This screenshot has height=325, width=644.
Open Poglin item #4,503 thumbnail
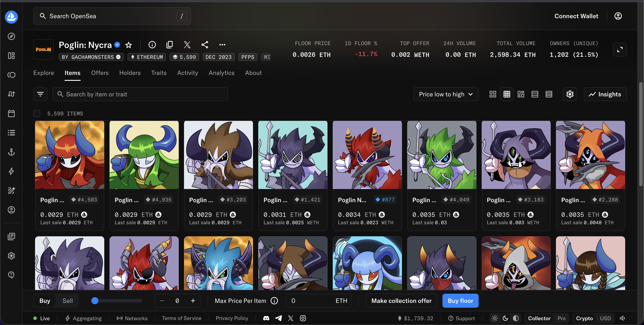pyautogui.click(x=69, y=155)
